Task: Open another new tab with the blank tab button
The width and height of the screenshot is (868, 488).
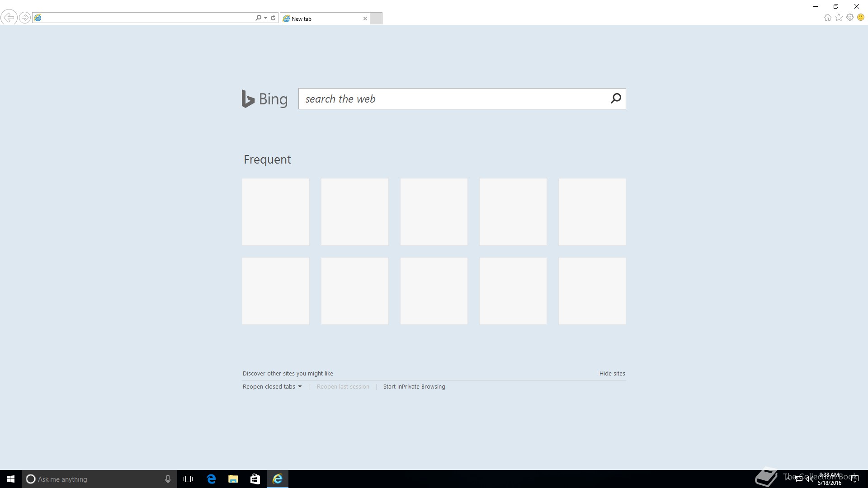Action: (376, 19)
